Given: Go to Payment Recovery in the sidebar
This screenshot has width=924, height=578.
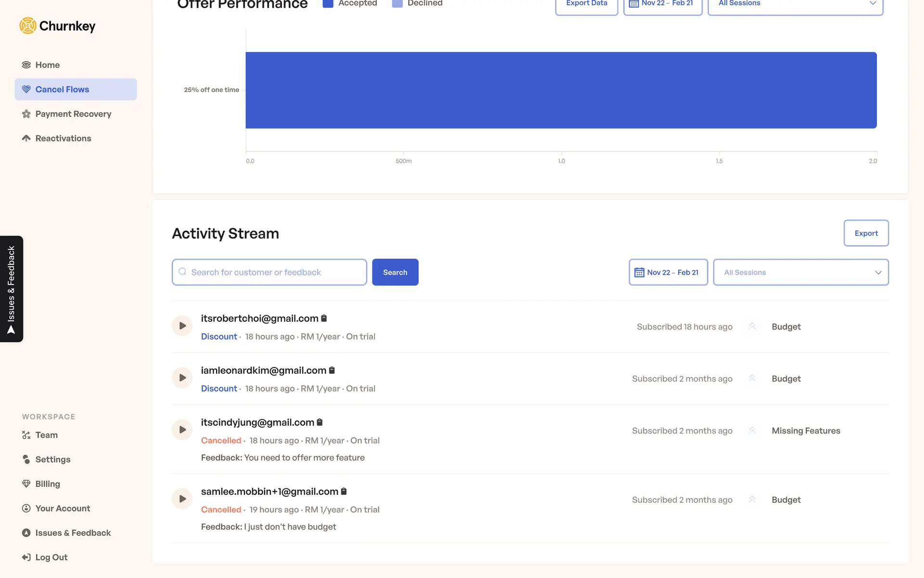Looking at the screenshot, I should pos(73,114).
